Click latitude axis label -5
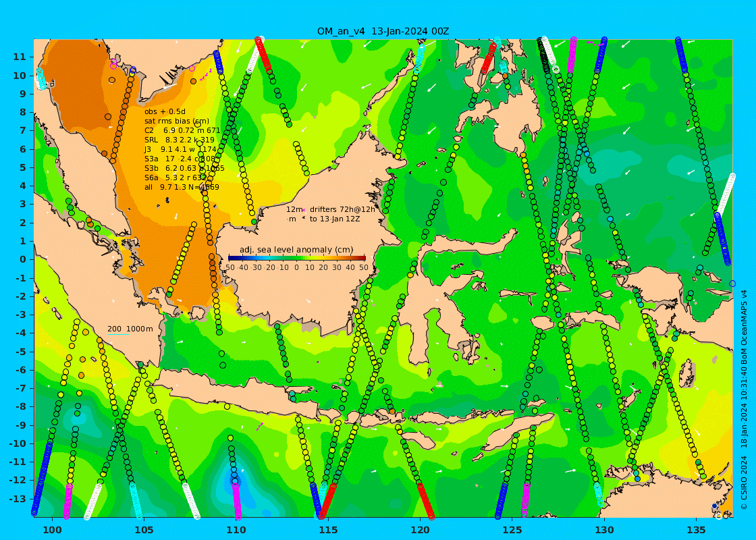The height and width of the screenshot is (540, 756). tap(21, 352)
